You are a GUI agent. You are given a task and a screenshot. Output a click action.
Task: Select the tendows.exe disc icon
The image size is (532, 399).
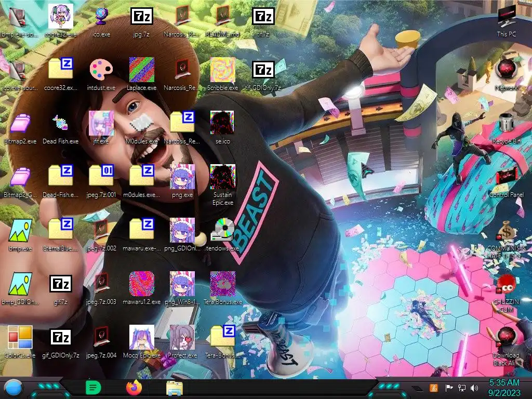[222, 230]
